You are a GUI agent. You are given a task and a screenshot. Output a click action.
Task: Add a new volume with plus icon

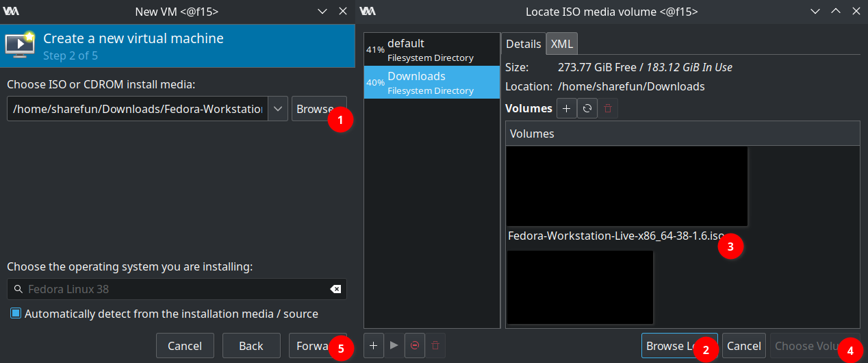coord(566,108)
